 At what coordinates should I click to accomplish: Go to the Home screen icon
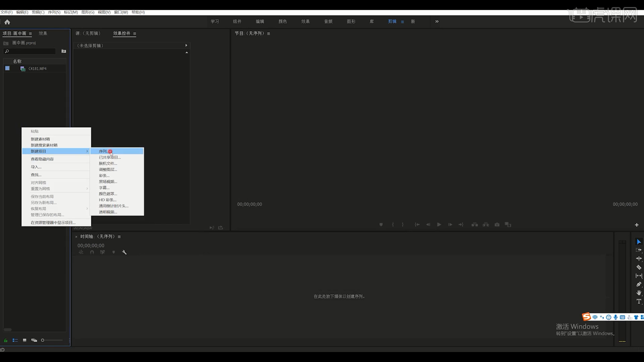click(x=7, y=22)
